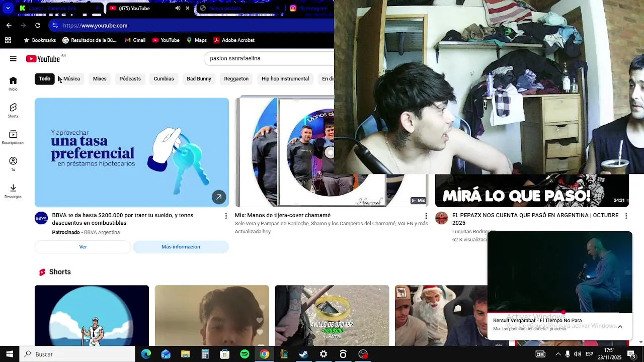This screenshot has width=644, height=362.
Task: Mute the YouTube tab audio icon
Action: 178,8
